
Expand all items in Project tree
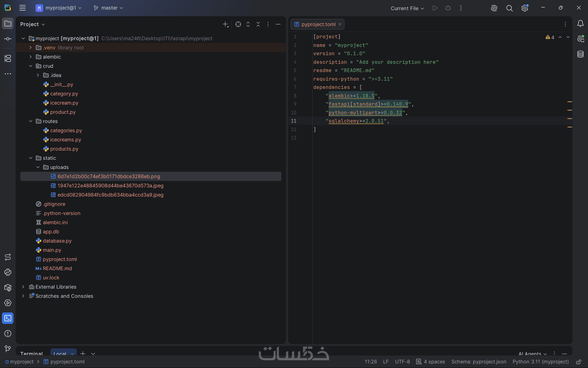(x=248, y=24)
